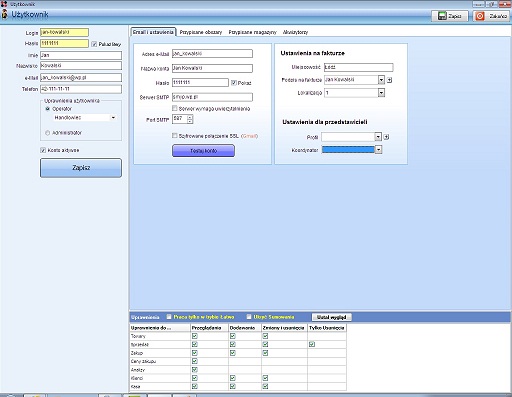This screenshot has height=397, width=512.
Task: Expand the Lokalizacja dropdown arrow
Action: [381, 93]
